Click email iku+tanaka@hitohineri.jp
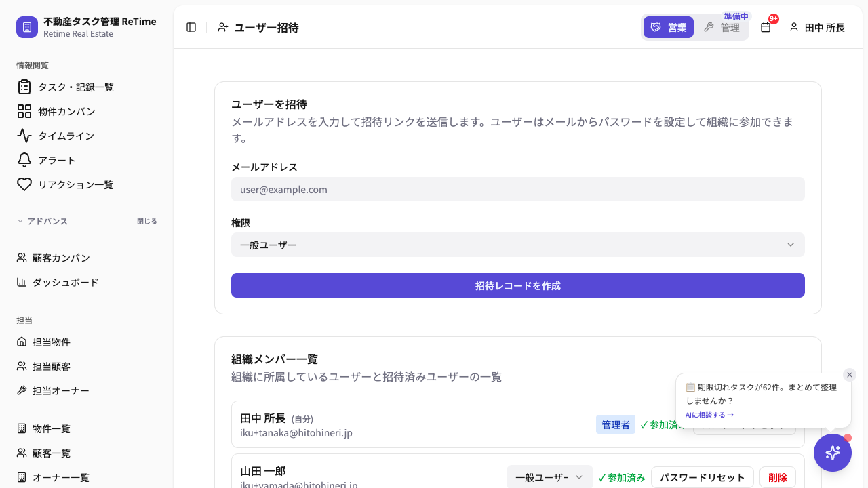 (296, 432)
